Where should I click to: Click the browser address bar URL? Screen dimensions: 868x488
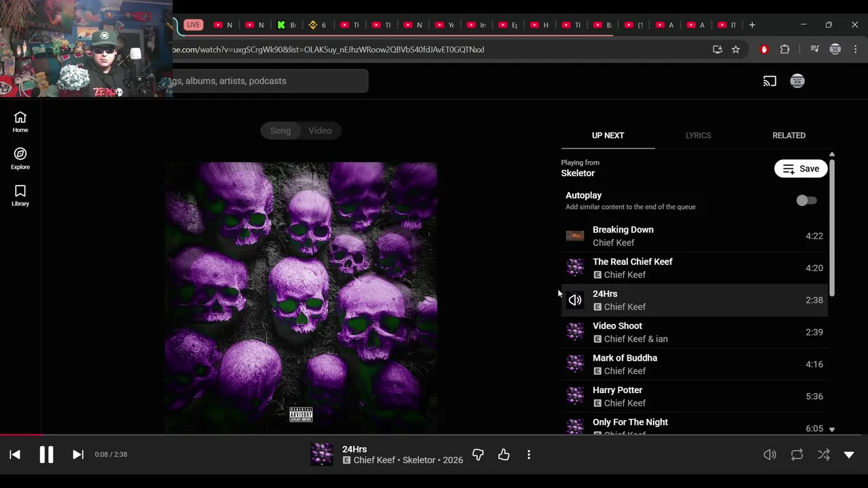pyautogui.click(x=328, y=49)
